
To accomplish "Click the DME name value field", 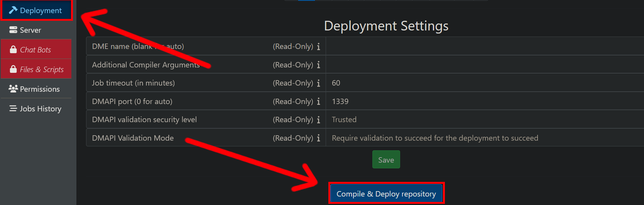I will point(484,46).
